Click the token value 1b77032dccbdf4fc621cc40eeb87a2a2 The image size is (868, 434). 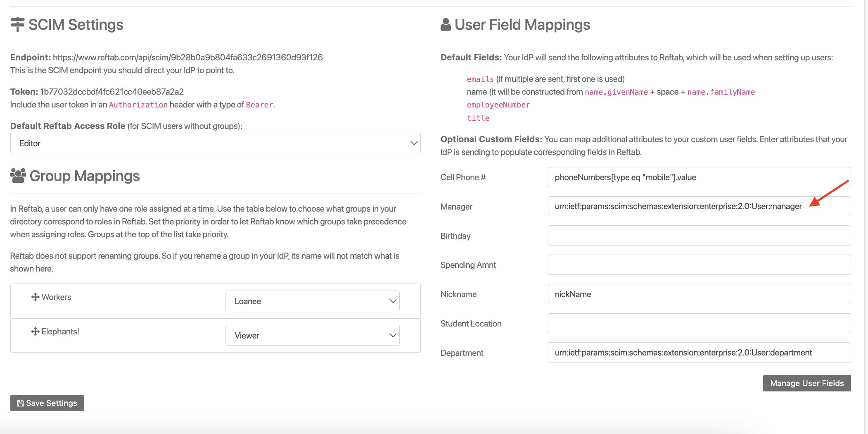tap(112, 92)
